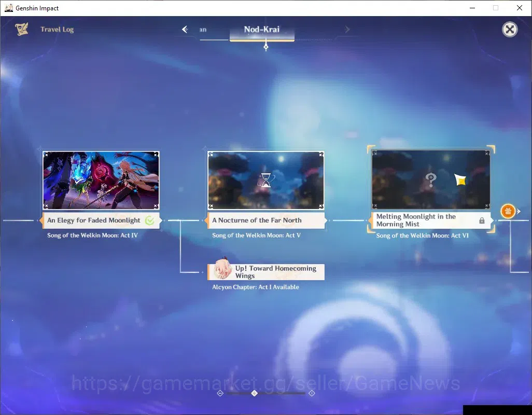Image resolution: width=532 pixels, height=415 pixels.
Task: Click the completed checkmark on Elegy quest
Action: click(150, 220)
